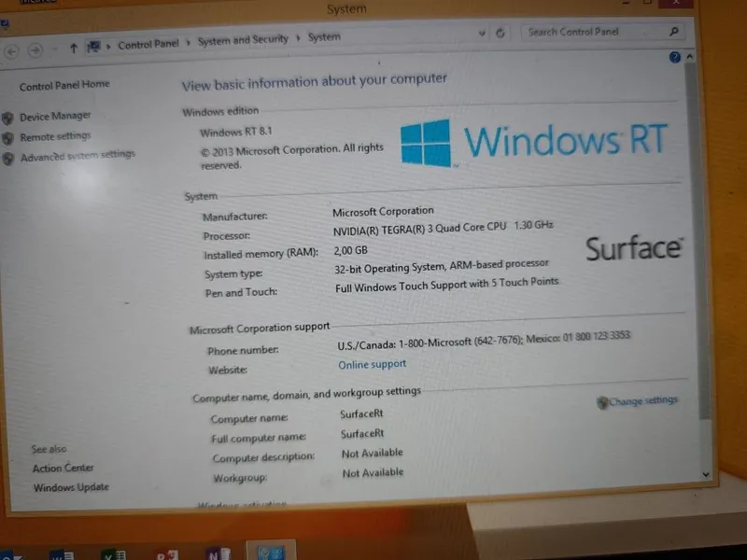Click "Not Available" Workgroup value
This screenshot has height=560, width=747.
click(x=373, y=473)
